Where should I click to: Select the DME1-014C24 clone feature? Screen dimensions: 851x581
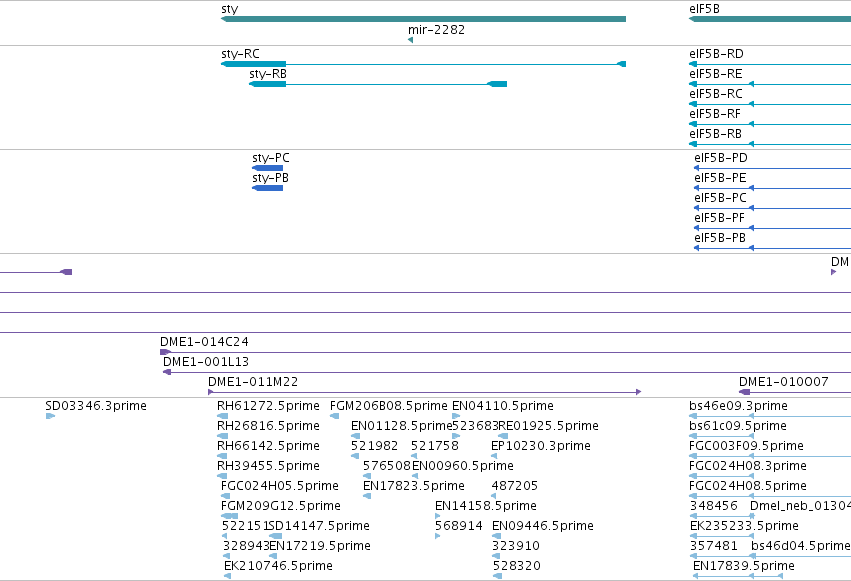tap(505, 353)
